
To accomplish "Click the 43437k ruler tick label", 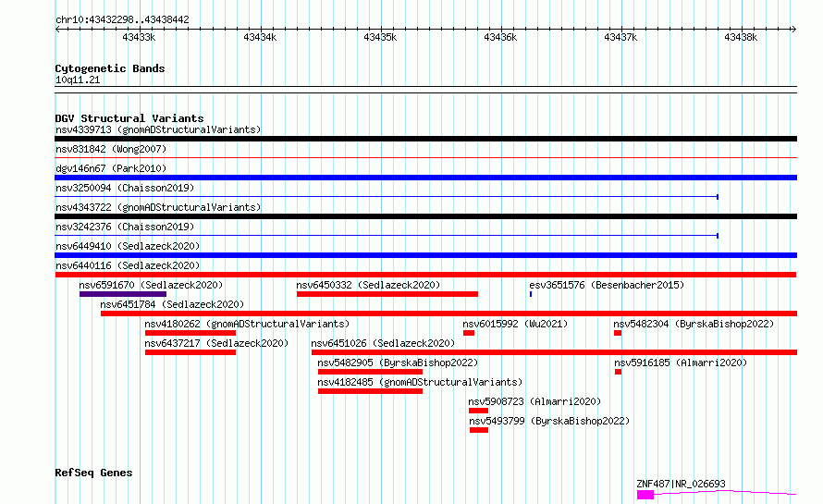I will pos(620,37).
